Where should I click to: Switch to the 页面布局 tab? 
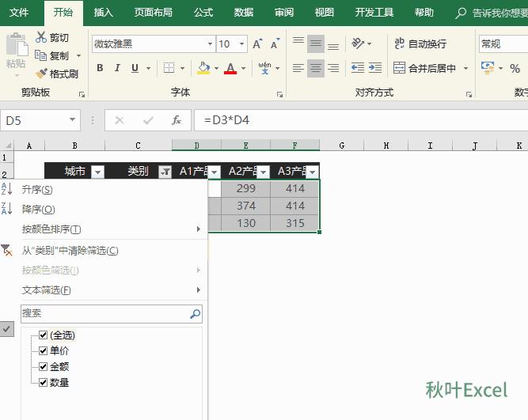pos(154,13)
